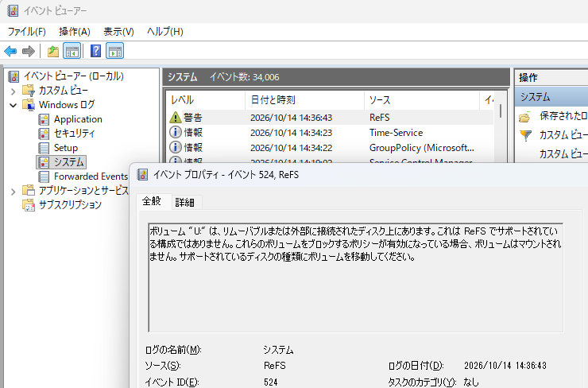The height and width of the screenshot is (388, 588).
Task: Click the 保存されたログ action link
Action: point(563,116)
